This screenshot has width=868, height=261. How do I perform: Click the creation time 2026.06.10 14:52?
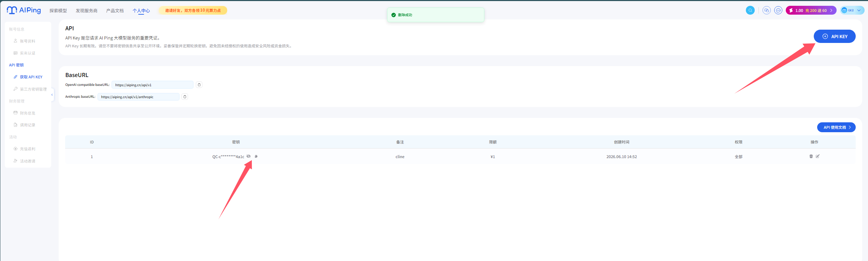(x=622, y=157)
